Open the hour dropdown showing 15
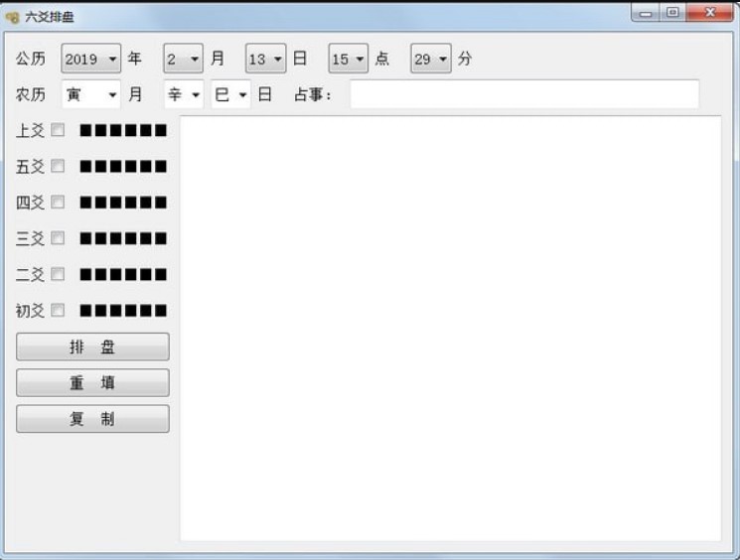Image resolution: width=740 pixels, height=560 pixels. (349, 59)
